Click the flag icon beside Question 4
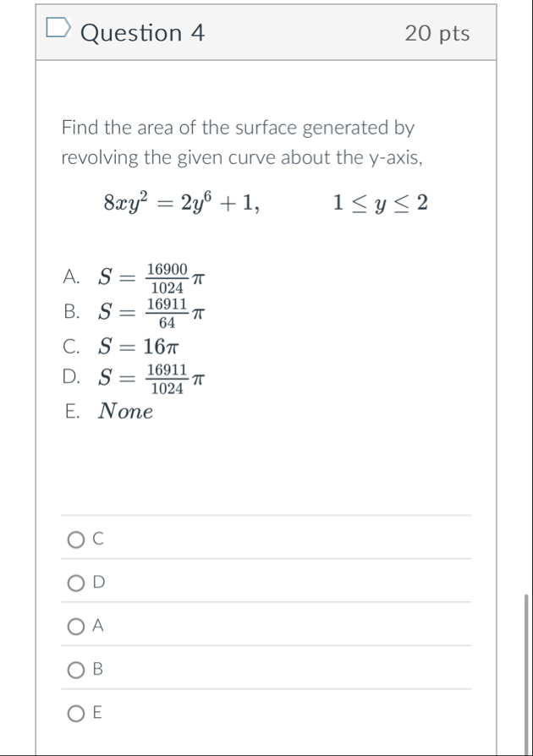The width and height of the screenshot is (533, 756). 57,28
